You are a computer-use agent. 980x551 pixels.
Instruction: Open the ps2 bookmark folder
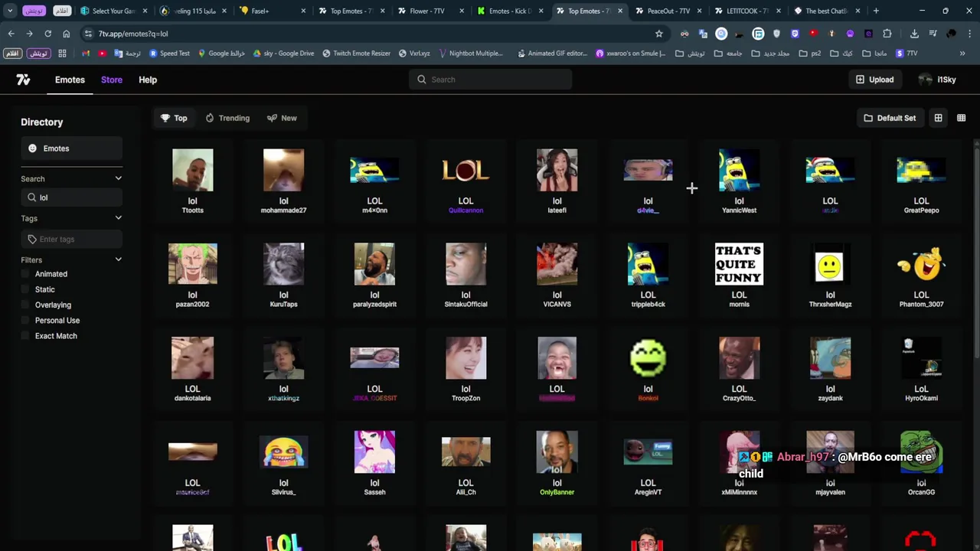[x=810, y=54]
